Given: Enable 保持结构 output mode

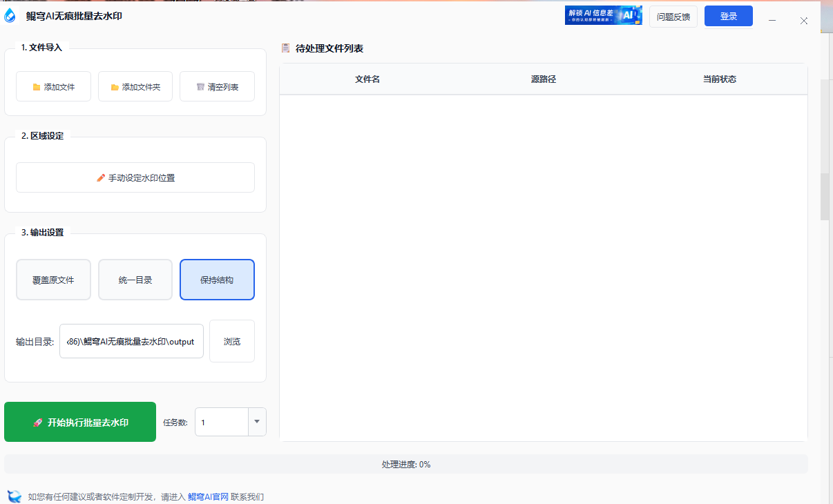Looking at the screenshot, I should tap(217, 279).
